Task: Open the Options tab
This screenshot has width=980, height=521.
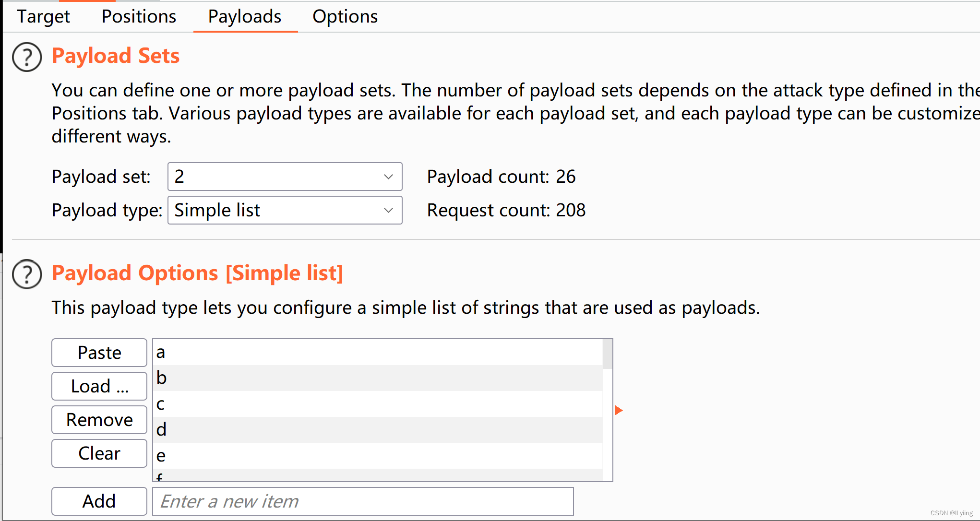Action: (x=345, y=17)
